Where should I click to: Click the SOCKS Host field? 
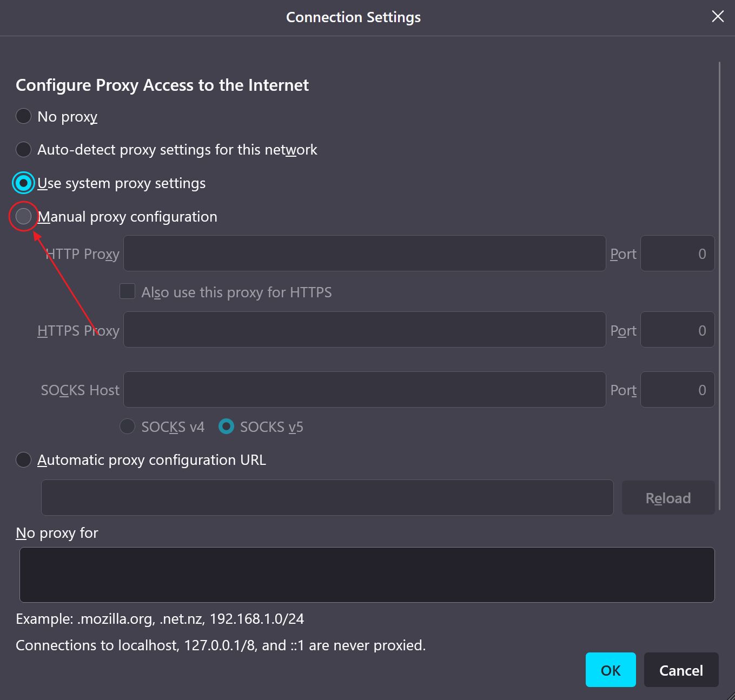point(363,389)
